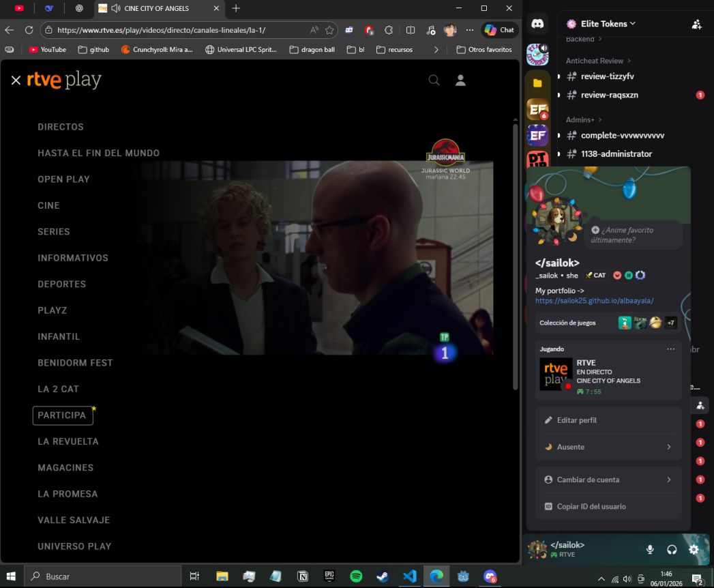This screenshot has width=714, height=588.
Task: Open RTVE activity more options dots
Action: [671, 349]
